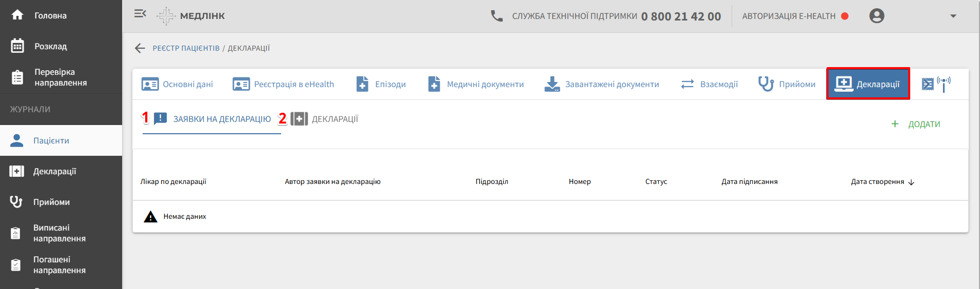Click the 'Додати' button
This screenshot has width=980, height=289.
[916, 124]
